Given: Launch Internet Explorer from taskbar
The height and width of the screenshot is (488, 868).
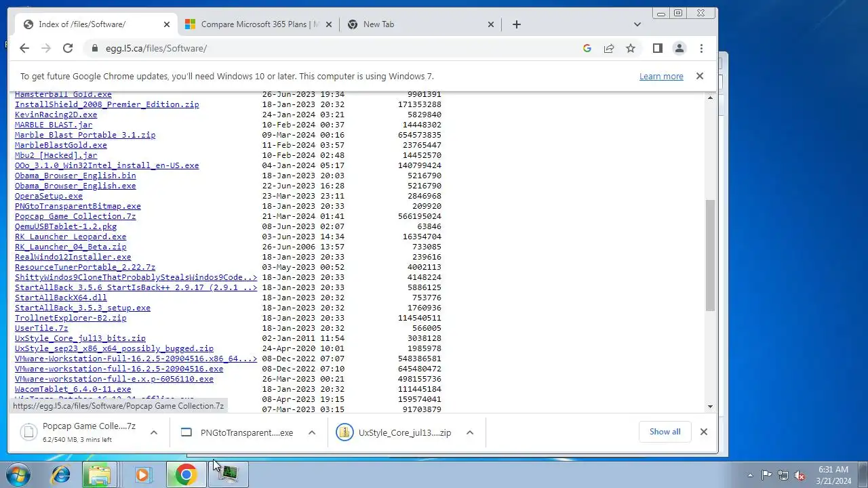Looking at the screenshot, I should pyautogui.click(x=61, y=474).
